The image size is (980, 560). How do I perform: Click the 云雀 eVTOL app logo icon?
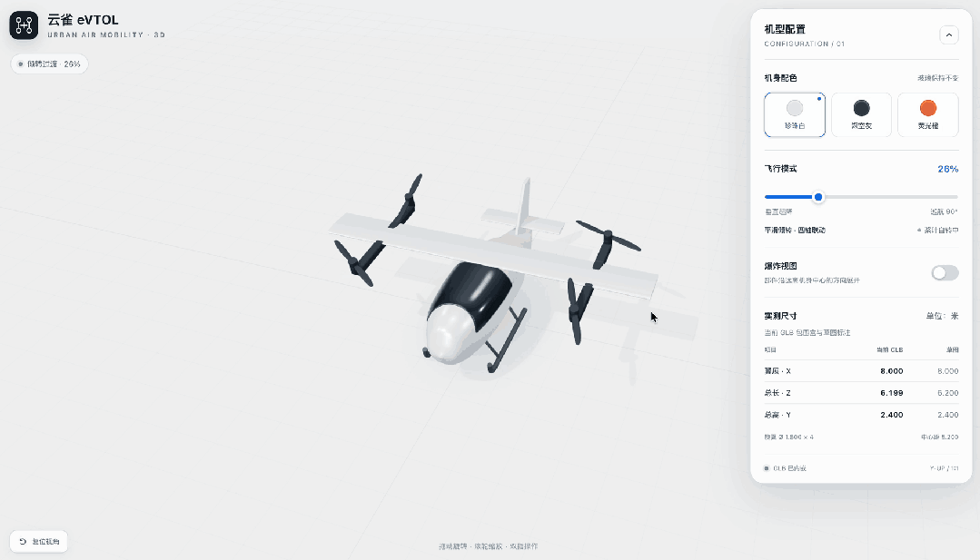point(24,25)
